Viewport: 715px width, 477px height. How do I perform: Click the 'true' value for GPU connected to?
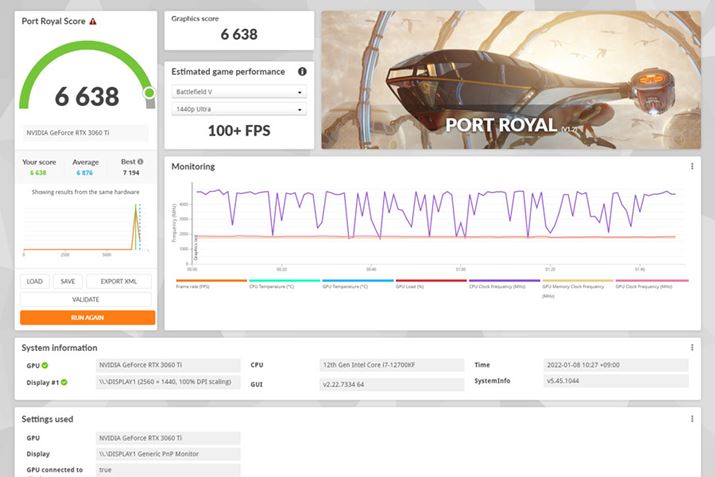168,470
